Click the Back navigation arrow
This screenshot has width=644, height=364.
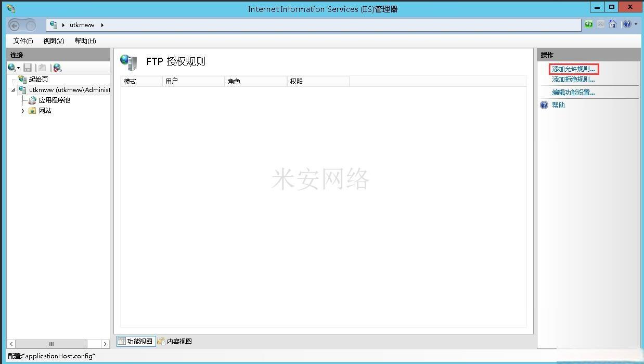point(15,25)
